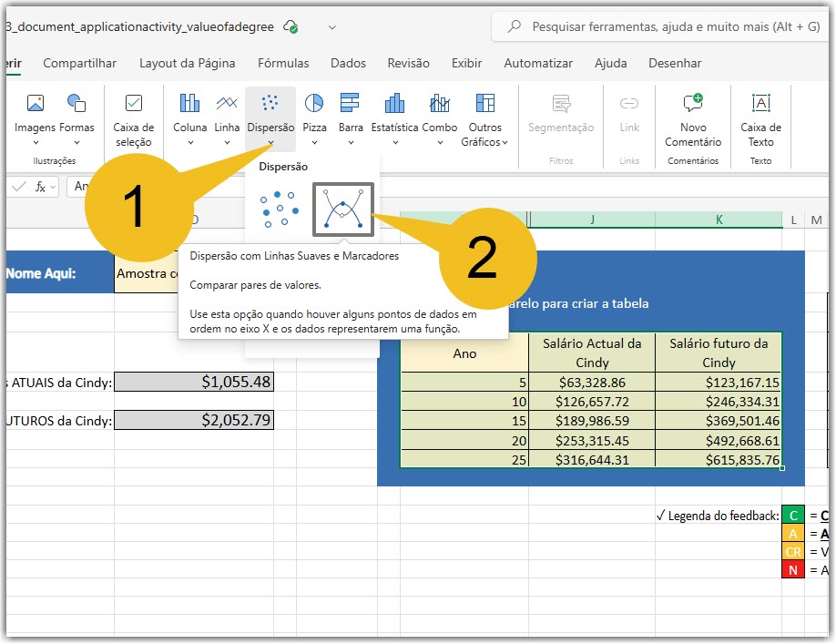Select column K header
This screenshot has width=836, height=644.
[719, 220]
